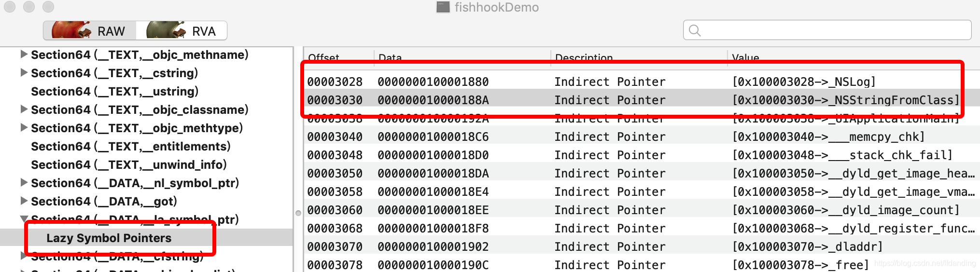Expand Section64 (__TEXT,__objc_methname)
980x272 pixels.
click(23, 54)
